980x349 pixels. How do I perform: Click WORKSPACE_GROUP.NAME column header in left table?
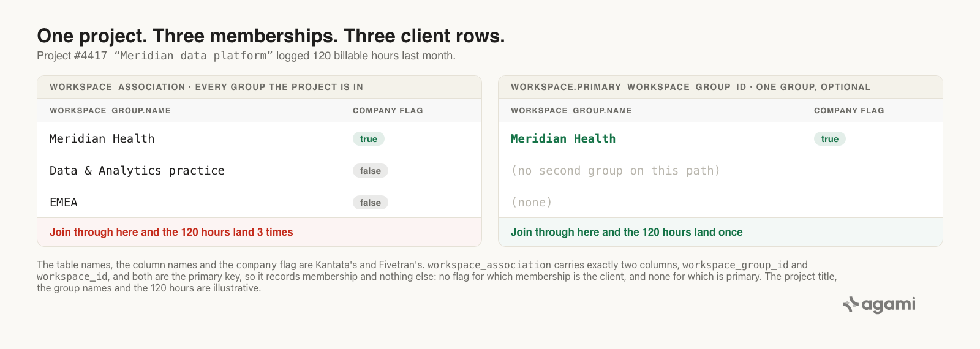pyautogui.click(x=110, y=111)
